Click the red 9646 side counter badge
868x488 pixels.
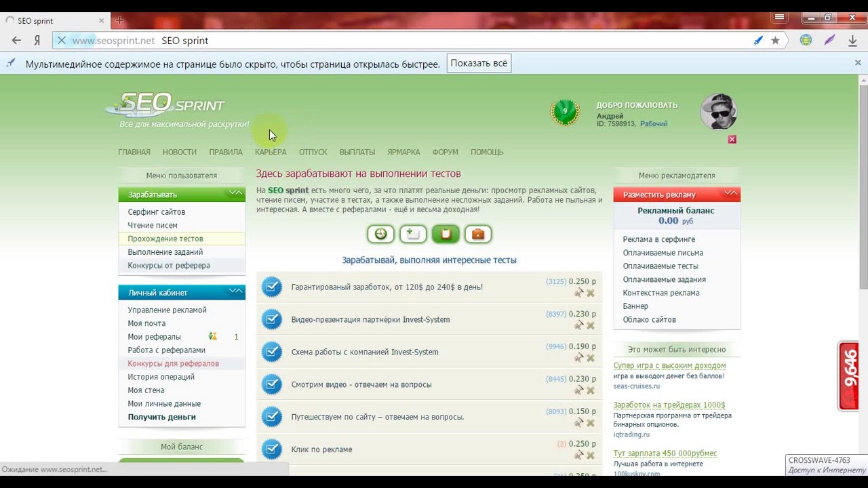pyautogui.click(x=848, y=376)
